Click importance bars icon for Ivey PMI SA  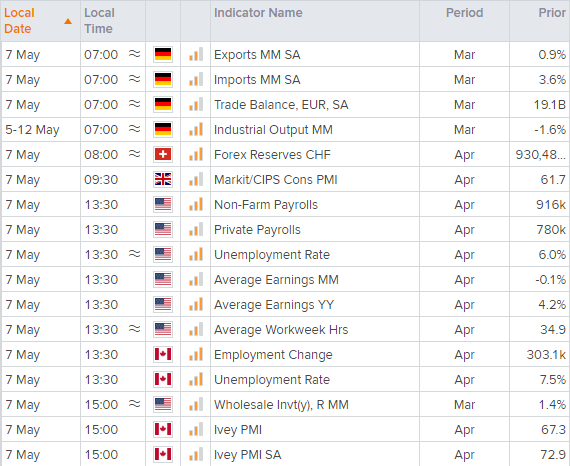(x=196, y=454)
